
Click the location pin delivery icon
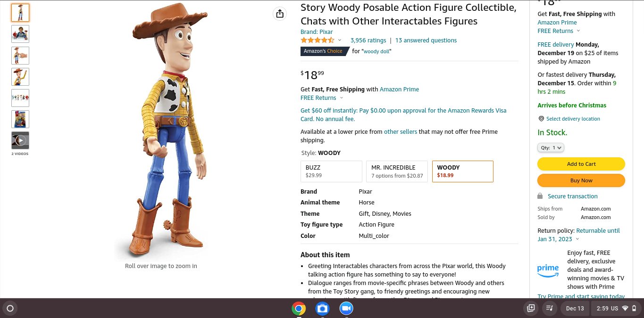(541, 119)
